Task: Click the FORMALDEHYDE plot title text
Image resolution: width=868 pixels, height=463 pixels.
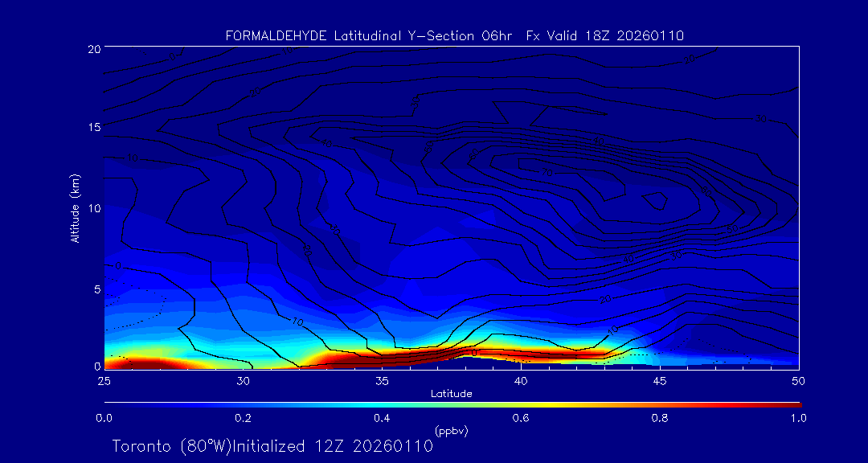Action: tap(454, 35)
